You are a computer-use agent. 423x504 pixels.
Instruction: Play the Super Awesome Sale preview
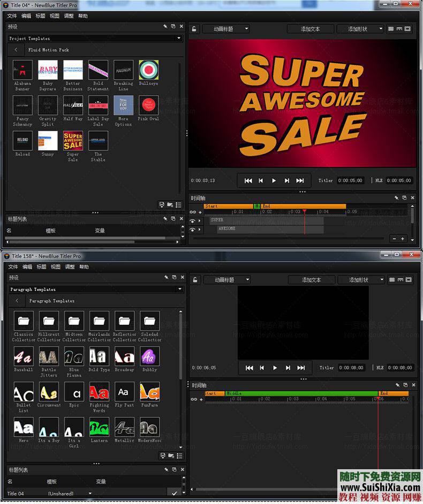click(274, 181)
